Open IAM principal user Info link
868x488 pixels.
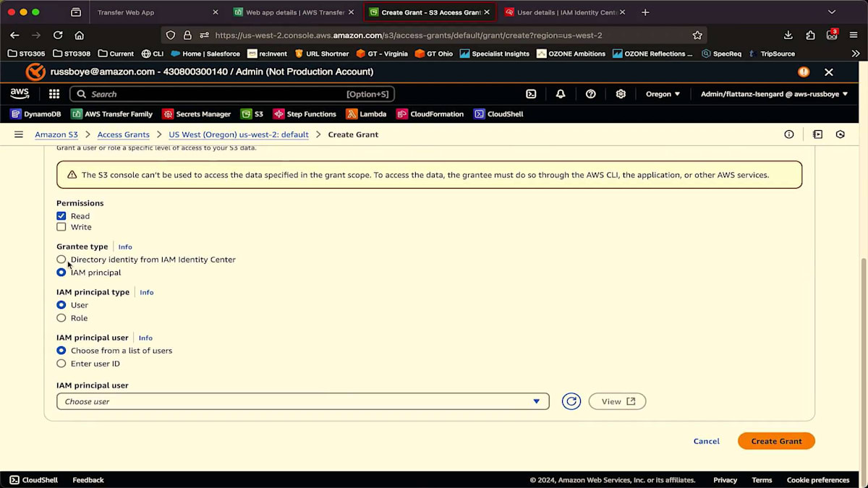[x=145, y=338]
